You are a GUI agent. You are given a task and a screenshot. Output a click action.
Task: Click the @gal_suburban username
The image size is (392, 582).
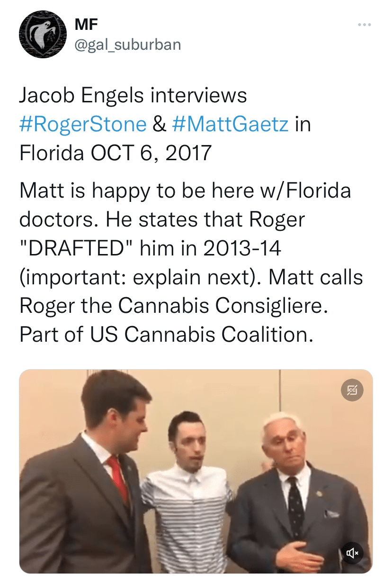128,45
